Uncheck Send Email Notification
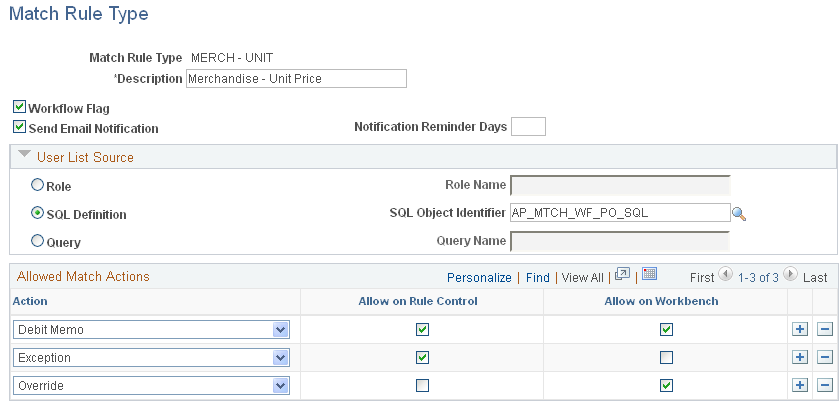Screen dimensions: 840x402 20,128
